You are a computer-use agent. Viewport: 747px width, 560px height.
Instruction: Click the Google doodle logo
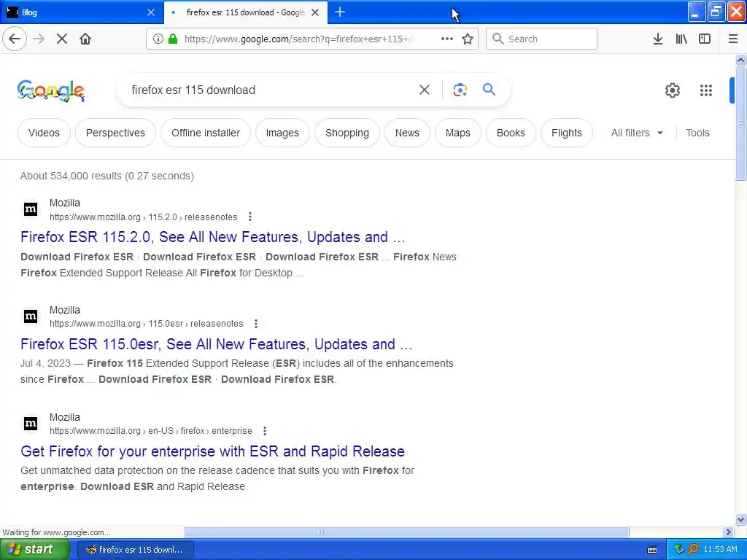pyautogui.click(x=51, y=90)
